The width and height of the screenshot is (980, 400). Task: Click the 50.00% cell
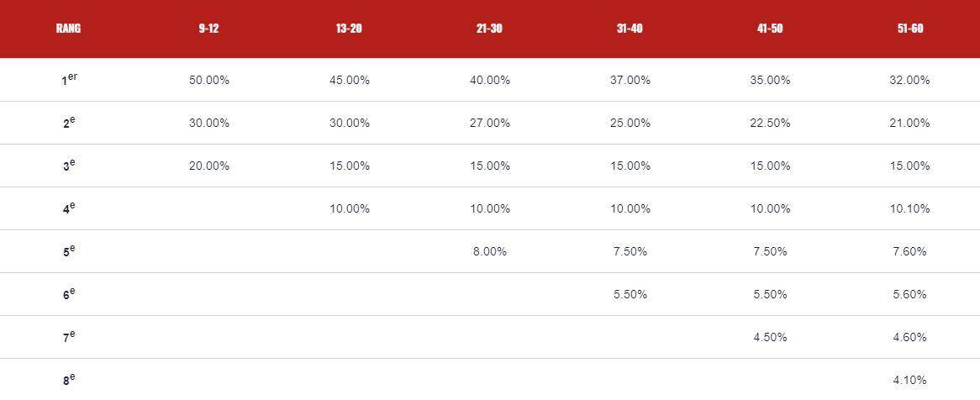click(x=209, y=81)
